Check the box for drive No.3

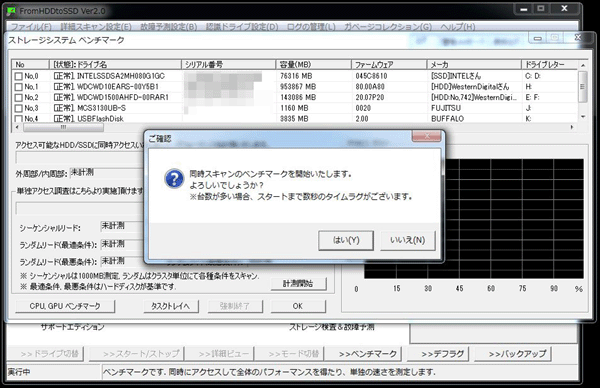coord(18,108)
